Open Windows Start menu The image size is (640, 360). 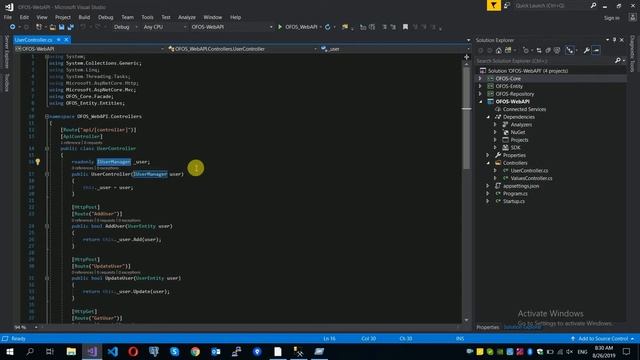click(x=9, y=351)
